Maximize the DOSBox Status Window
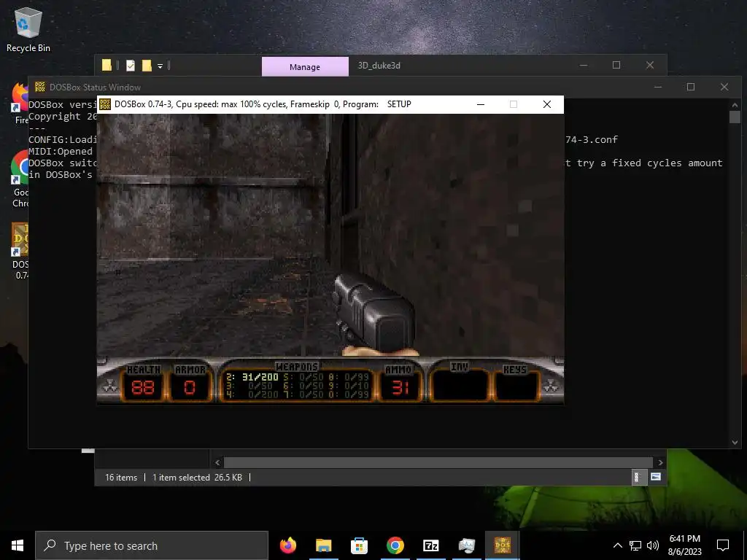 pyautogui.click(x=690, y=87)
